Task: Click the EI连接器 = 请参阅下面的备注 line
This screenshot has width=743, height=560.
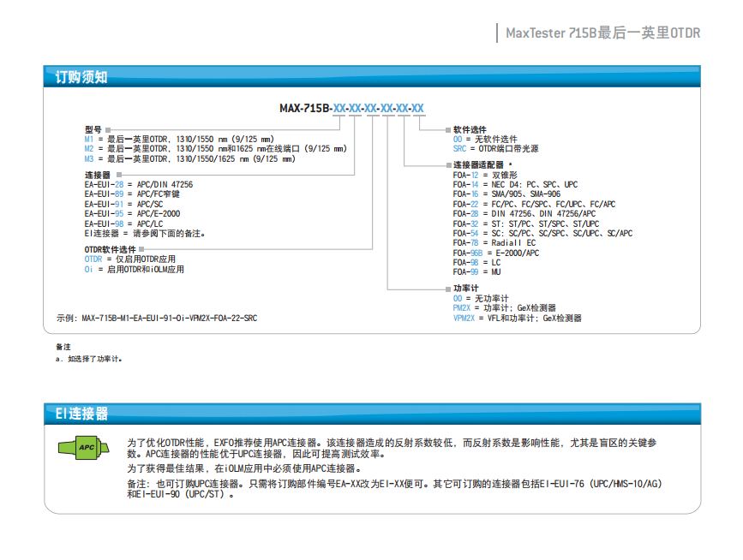Action: click(x=145, y=234)
